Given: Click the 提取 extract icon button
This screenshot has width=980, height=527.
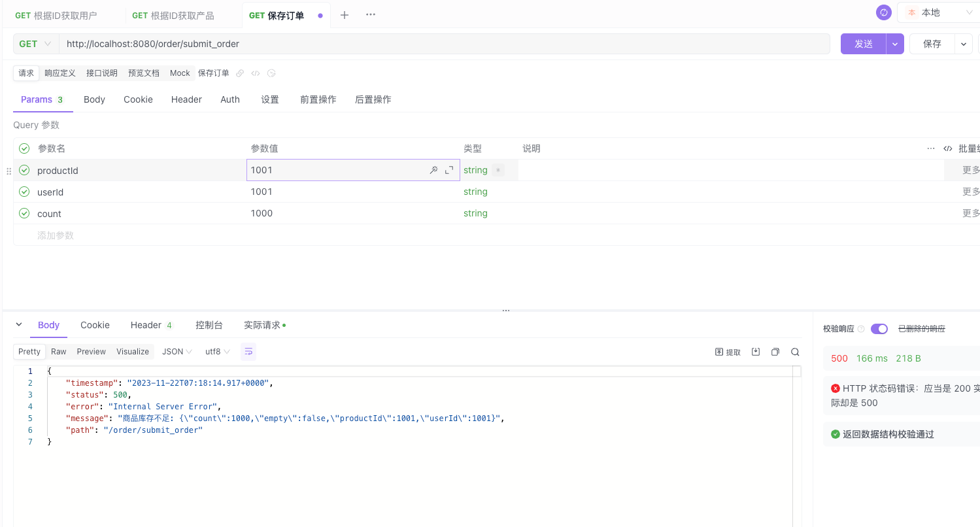Looking at the screenshot, I should point(728,352).
